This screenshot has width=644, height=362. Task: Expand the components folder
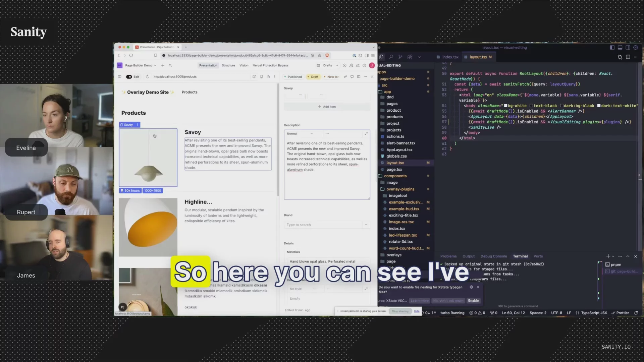point(395,176)
